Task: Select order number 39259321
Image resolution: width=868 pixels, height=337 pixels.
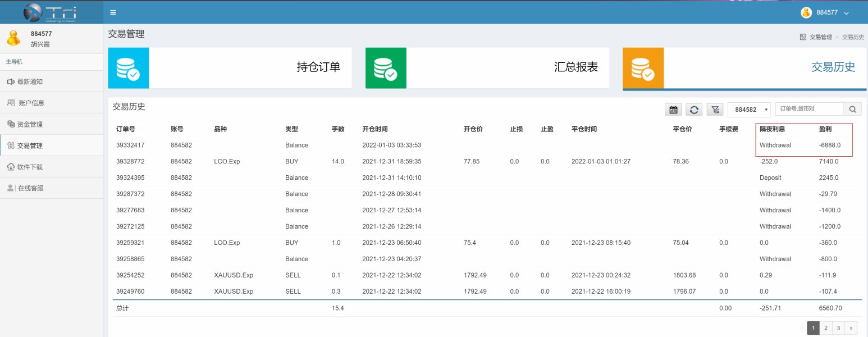Action: (130, 243)
